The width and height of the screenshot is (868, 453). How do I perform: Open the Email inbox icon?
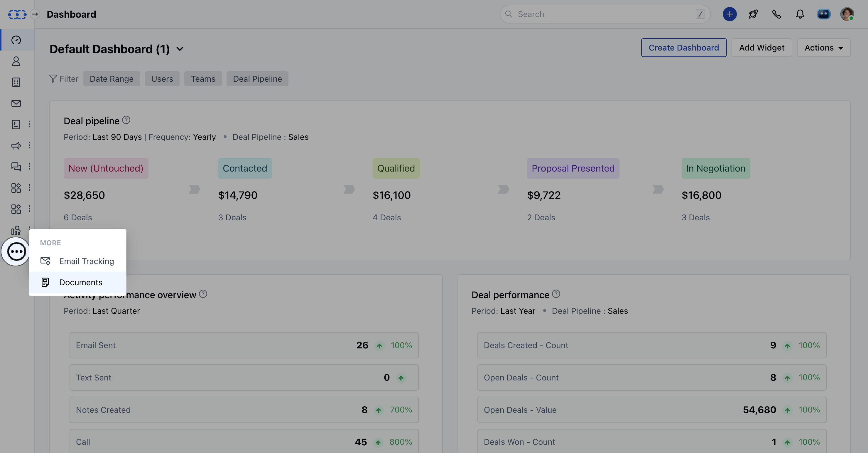click(x=16, y=103)
